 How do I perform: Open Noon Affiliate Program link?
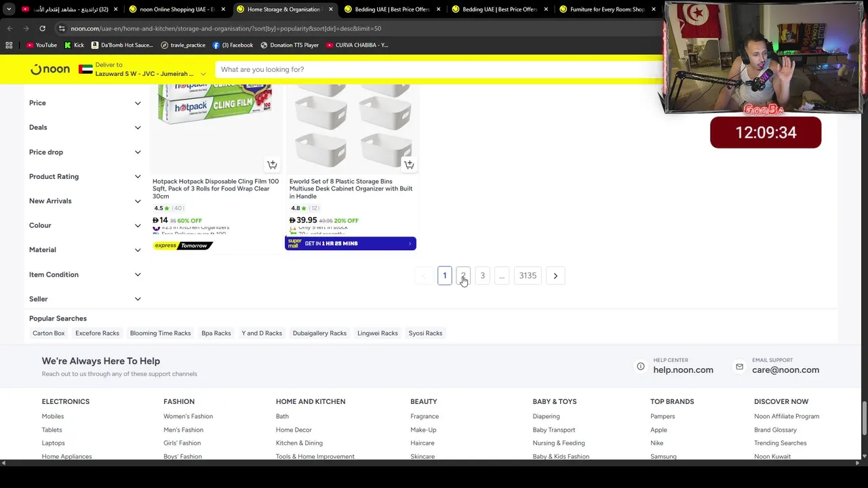(x=787, y=417)
